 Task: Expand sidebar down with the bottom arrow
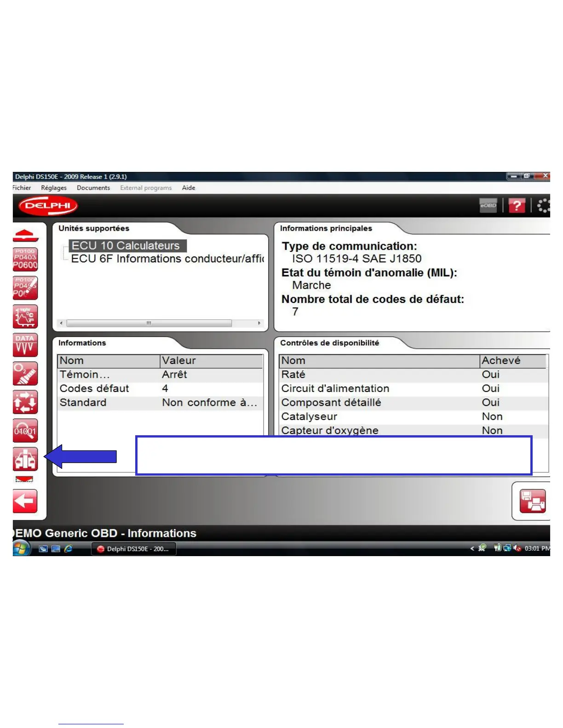[x=24, y=479]
